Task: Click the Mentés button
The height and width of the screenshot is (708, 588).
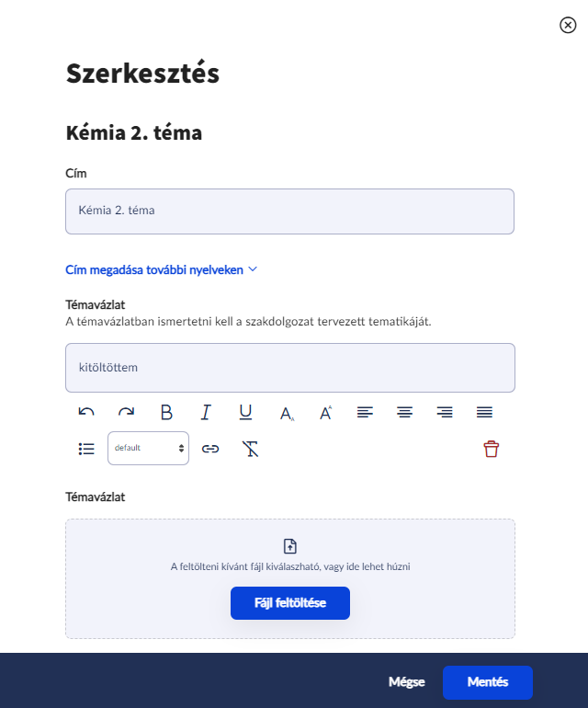Action: coord(487,682)
